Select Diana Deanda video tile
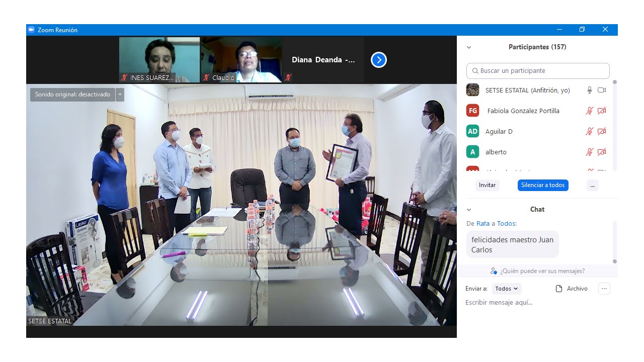Viewport: 644px width, 362px height. coord(324,60)
